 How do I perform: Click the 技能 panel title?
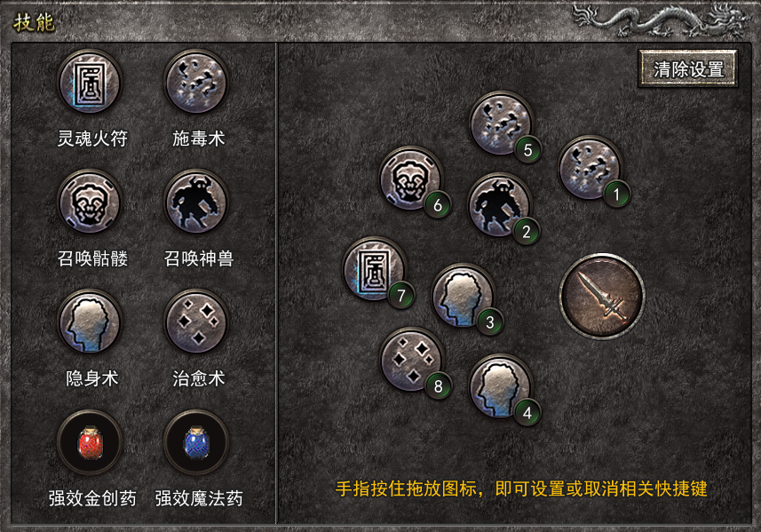pos(34,22)
